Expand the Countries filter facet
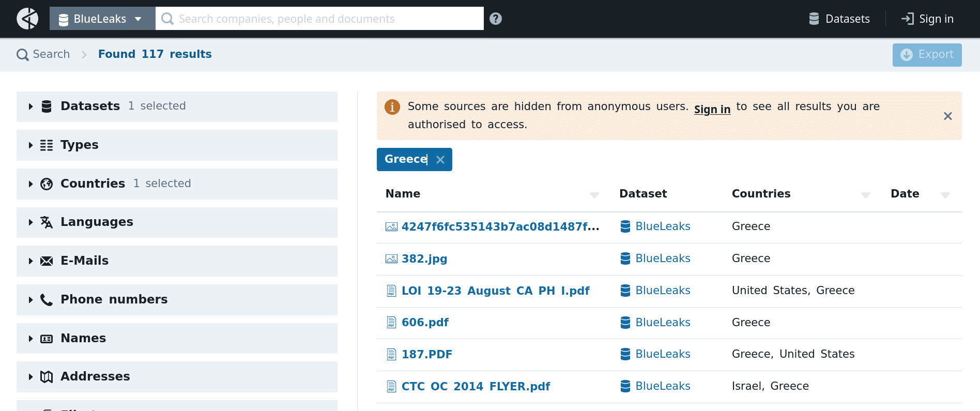 click(x=177, y=184)
